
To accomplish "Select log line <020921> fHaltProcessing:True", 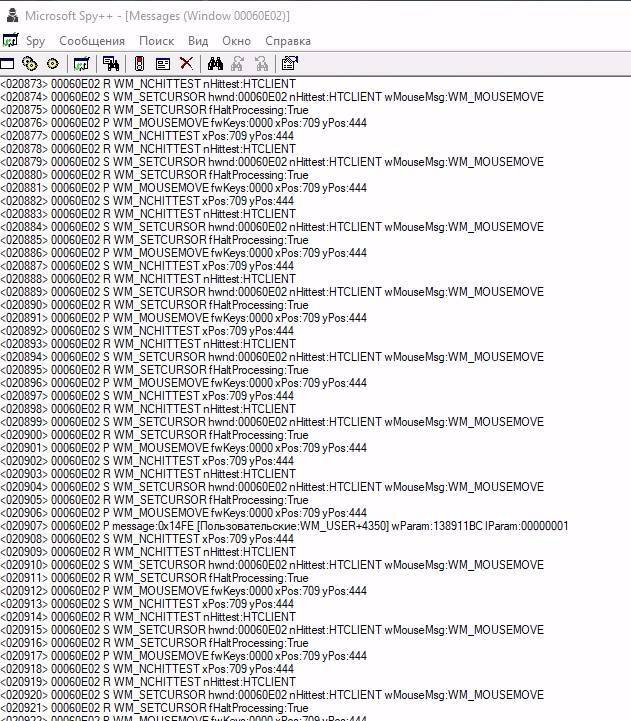I will (155, 708).
